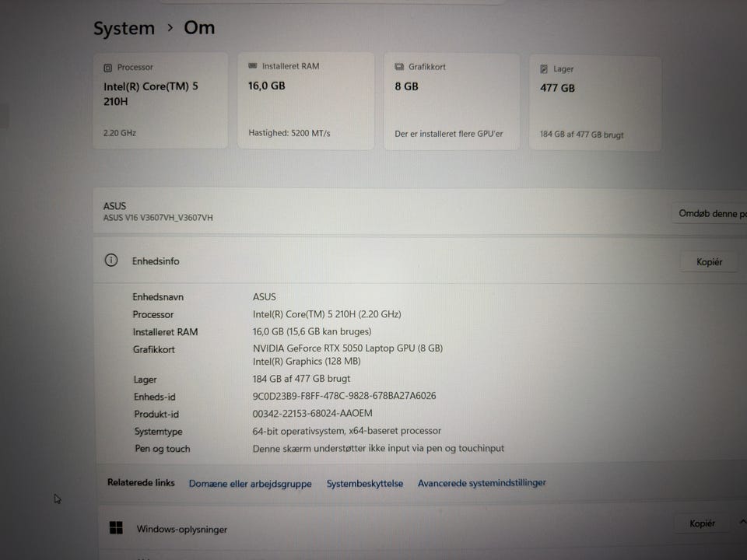Open Domæne eller arbejdsgruppe link
Viewport: 747px width, 560px height.
[x=250, y=484]
